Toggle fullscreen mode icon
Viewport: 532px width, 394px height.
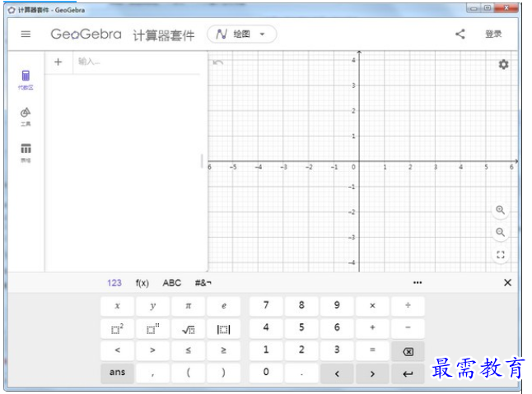pyautogui.click(x=501, y=255)
